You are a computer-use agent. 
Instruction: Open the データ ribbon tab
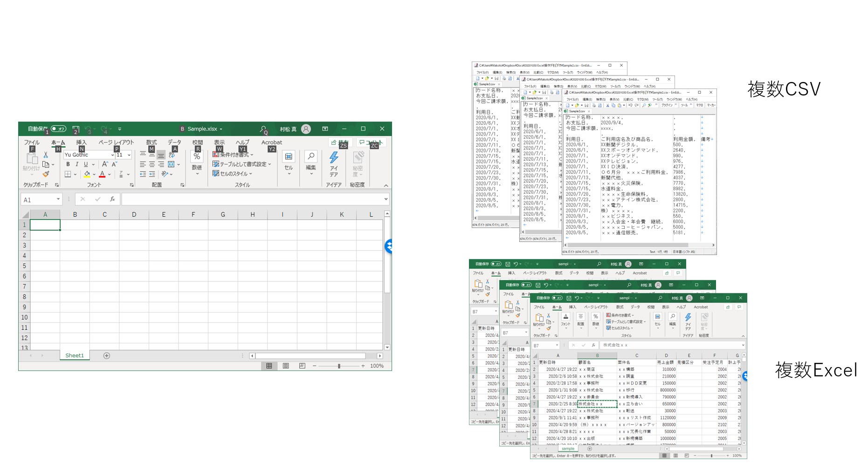(x=174, y=143)
